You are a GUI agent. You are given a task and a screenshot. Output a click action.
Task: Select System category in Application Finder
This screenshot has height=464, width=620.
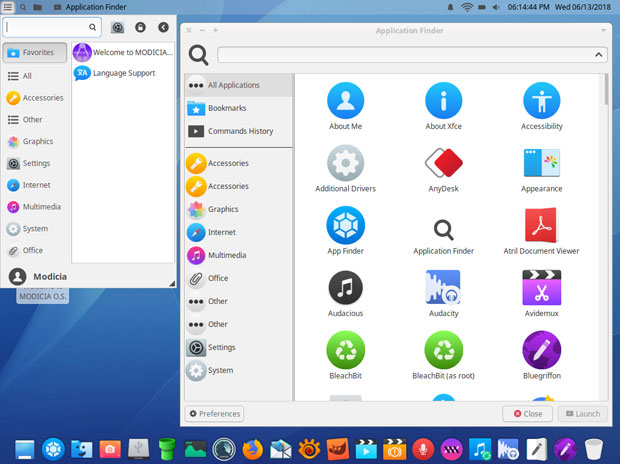point(238,370)
